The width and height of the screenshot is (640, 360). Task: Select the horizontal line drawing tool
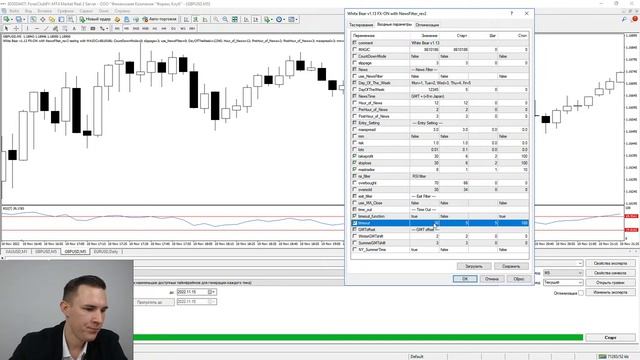[37, 29]
